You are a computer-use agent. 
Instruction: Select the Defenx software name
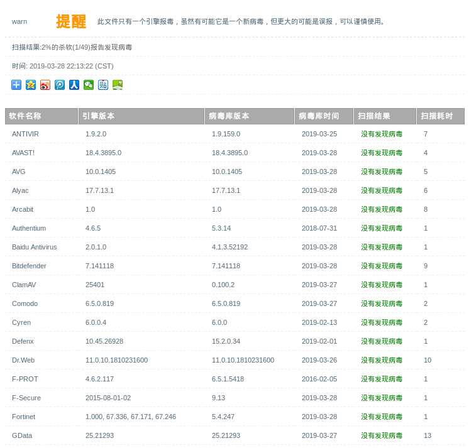23,341
